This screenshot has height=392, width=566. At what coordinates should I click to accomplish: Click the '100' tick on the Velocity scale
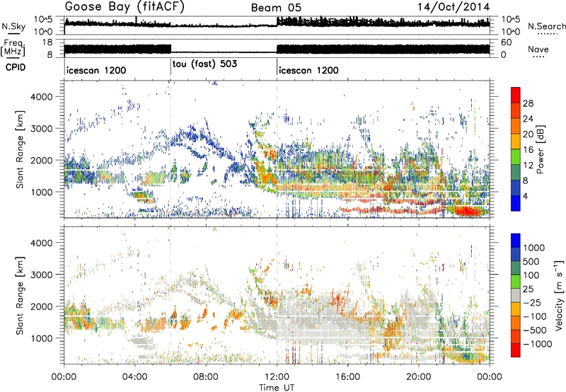tap(531, 275)
